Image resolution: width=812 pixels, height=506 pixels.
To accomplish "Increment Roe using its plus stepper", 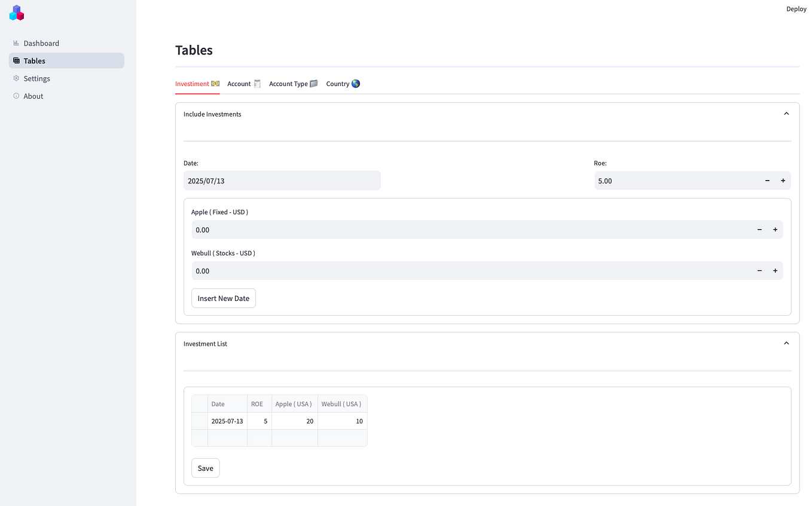I will tap(783, 180).
